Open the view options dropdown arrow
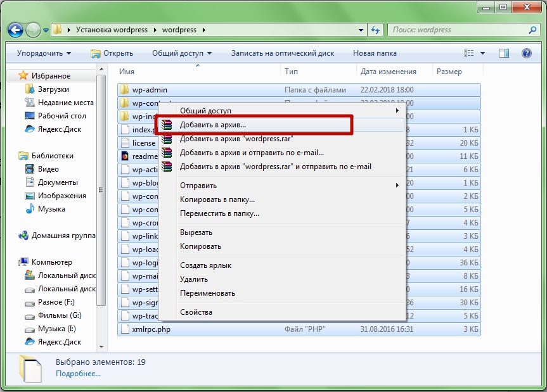The height and width of the screenshot is (392, 547). coord(482,53)
